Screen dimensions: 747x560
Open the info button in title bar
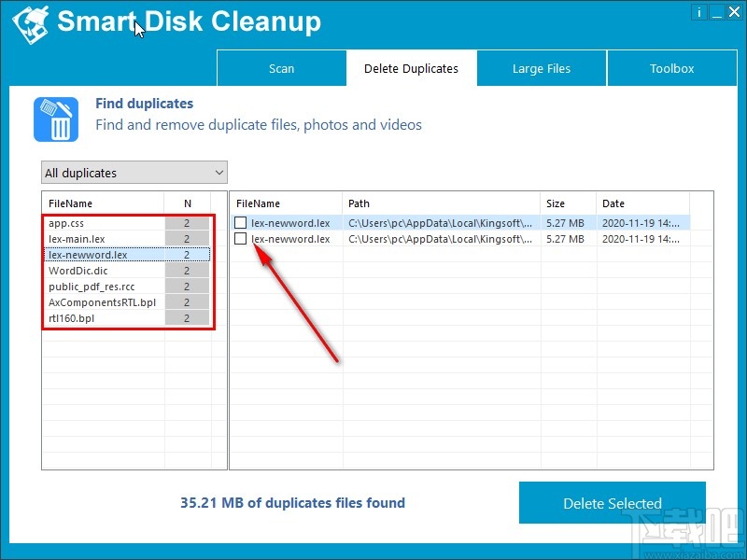[x=699, y=12]
